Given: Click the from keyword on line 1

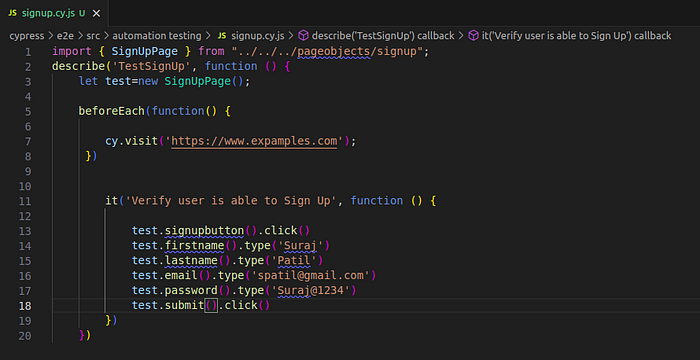Looking at the screenshot, I should point(211,51).
